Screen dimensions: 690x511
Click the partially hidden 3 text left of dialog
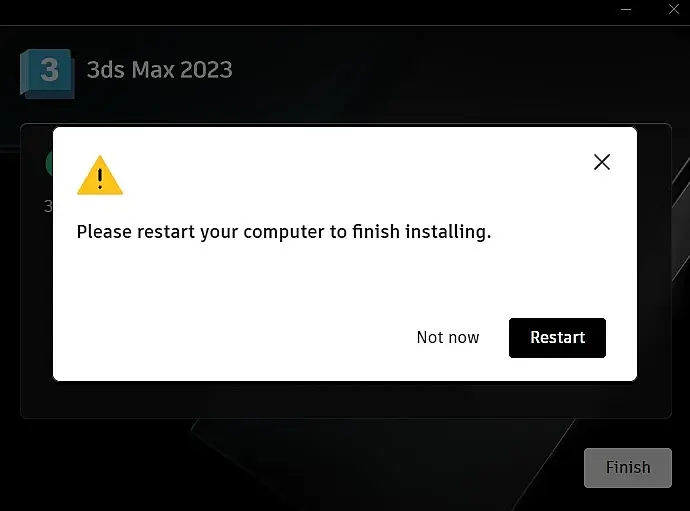click(x=48, y=206)
